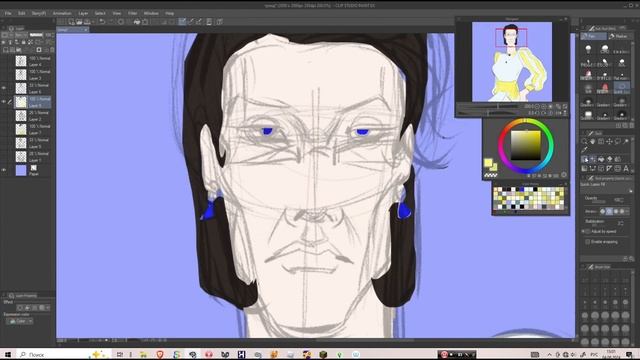The width and height of the screenshot is (640, 360).
Task: Click the Fill icon in command bar
Action: pyautogui.click(x=137, y=22)
